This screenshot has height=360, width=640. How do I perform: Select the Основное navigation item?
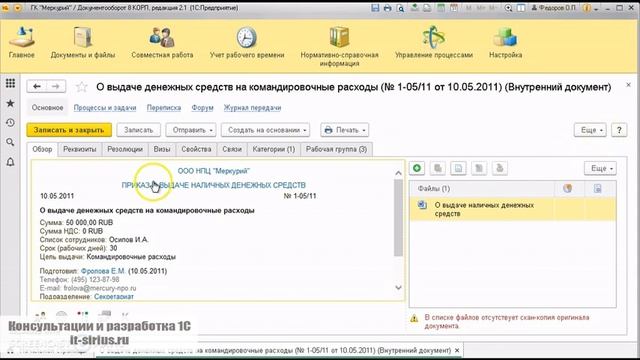(x=47, y=108)
